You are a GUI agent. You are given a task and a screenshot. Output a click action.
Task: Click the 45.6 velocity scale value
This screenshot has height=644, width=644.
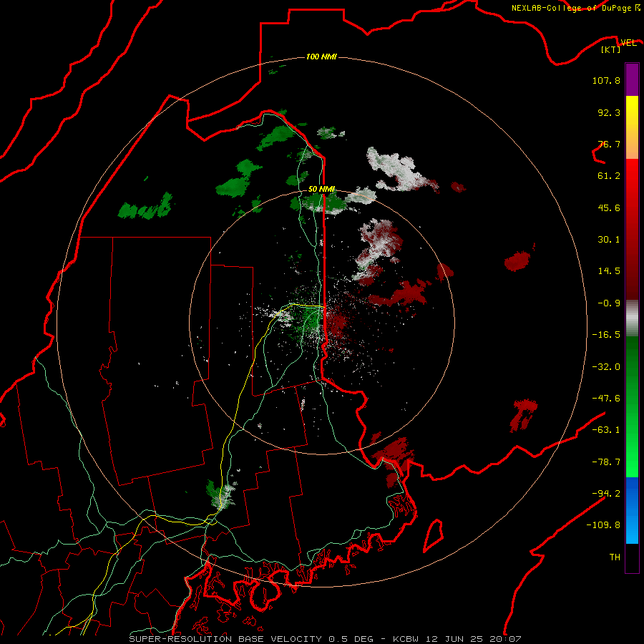[x=609, y=208]
